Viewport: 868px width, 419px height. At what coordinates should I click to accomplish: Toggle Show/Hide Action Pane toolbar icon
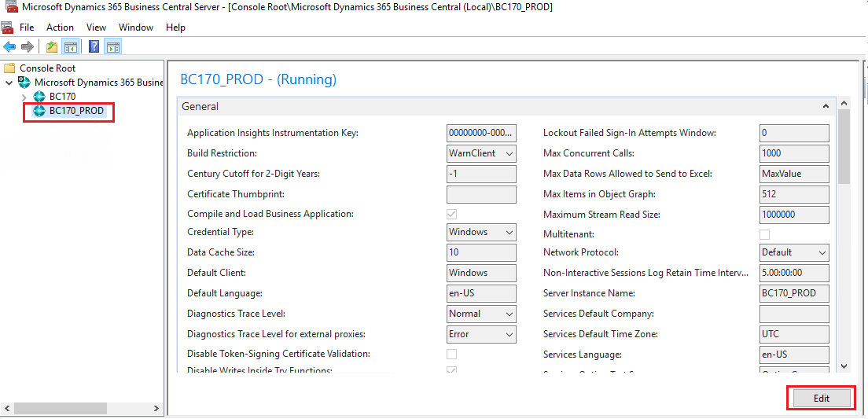[x=112, y=46]
